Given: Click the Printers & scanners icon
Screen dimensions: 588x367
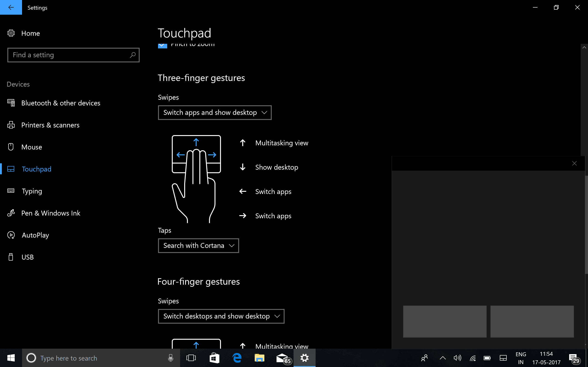Looking at the screenshot, I should coord(11,125).
